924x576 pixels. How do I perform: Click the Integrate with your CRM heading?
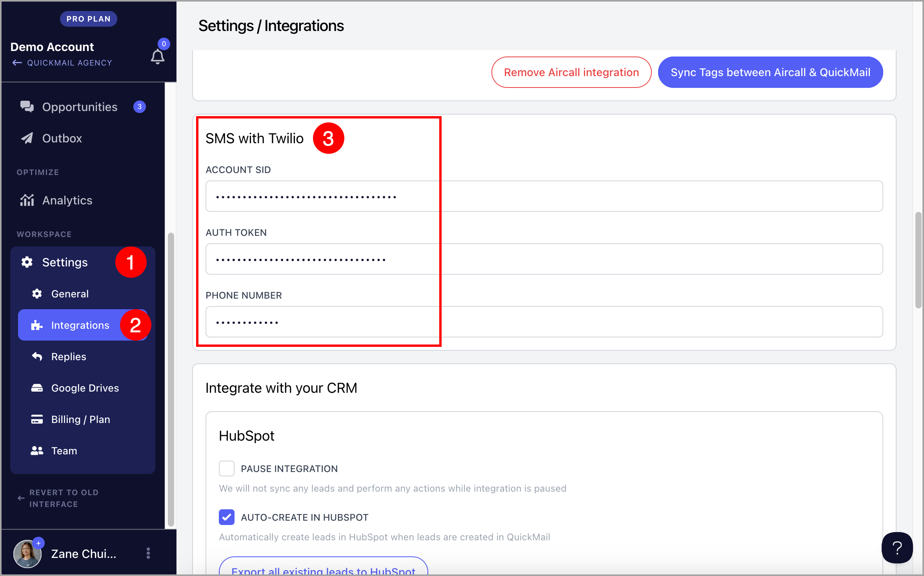(281, 388)
